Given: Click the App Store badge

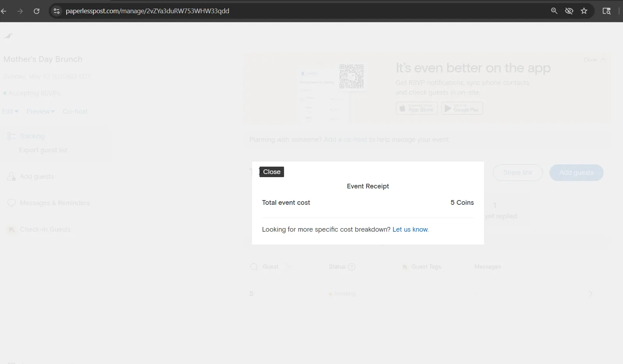Looking at the screenshot, I should click(x=417, y=108).
